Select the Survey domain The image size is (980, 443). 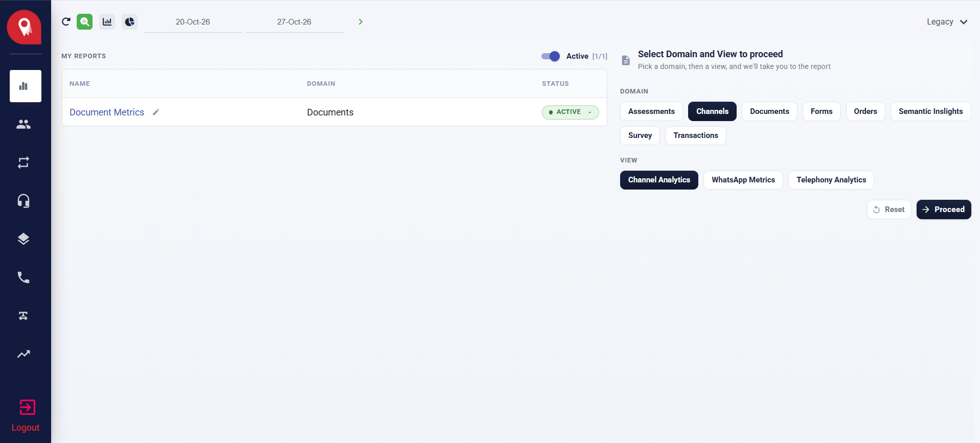tap(640, 135)
